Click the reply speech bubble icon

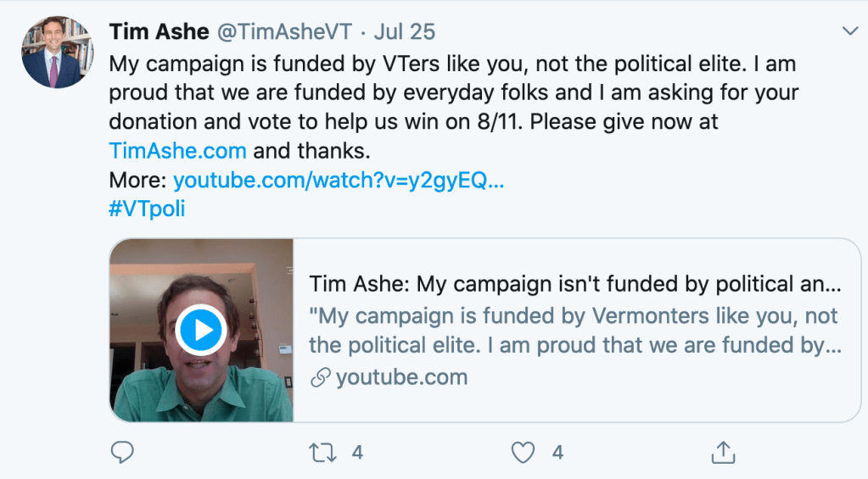point(123,453)
